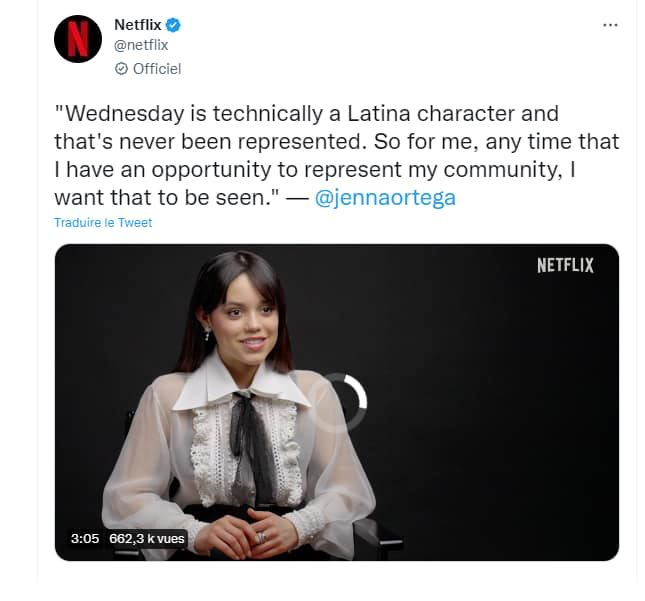Open the Netflix display name link

pyautogui.click(x=138, y=25)
